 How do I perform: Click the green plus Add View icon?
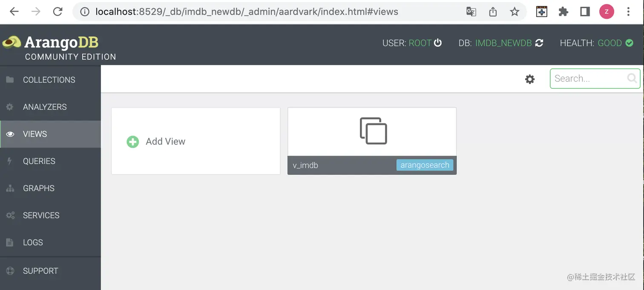click(133, 142)
